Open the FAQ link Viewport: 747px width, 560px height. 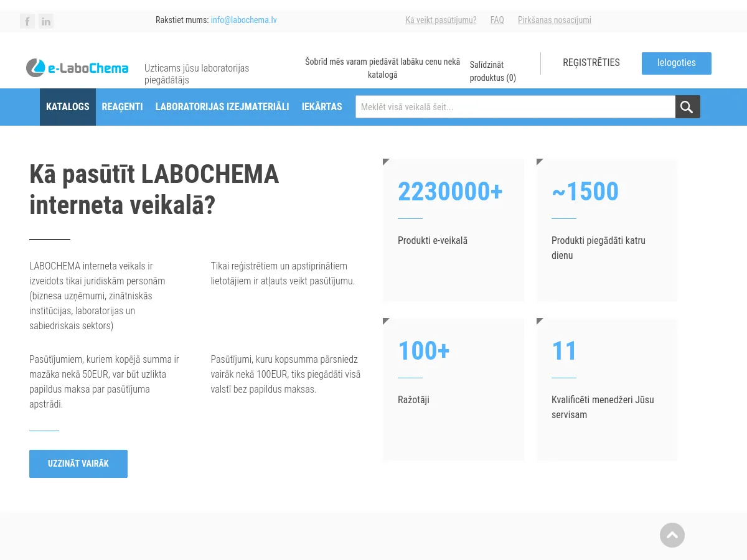click(x=497, y=20)
